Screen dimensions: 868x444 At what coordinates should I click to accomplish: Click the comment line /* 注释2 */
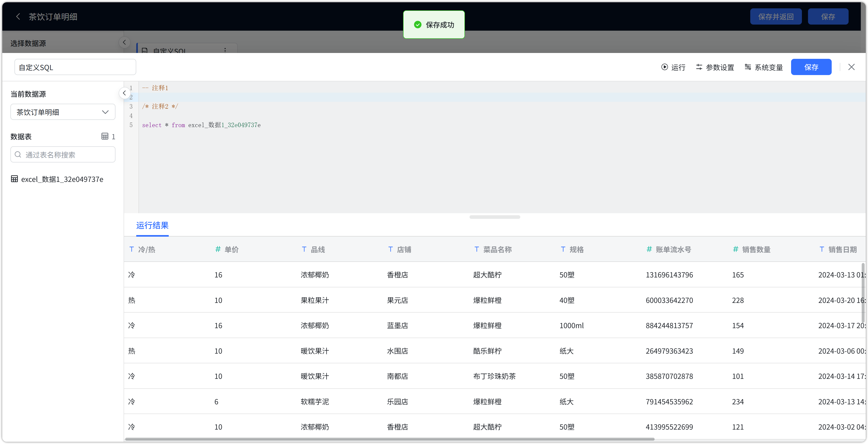coord(160,106)
